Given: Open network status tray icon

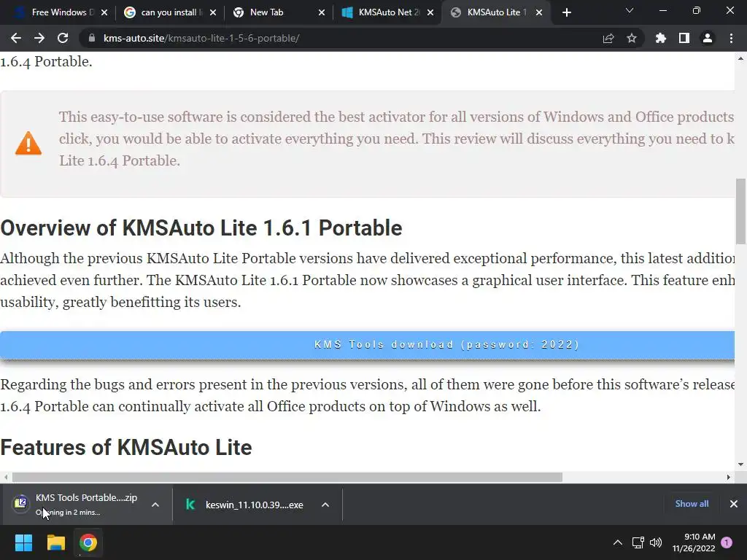Looking at the screenshot, I should point(638,542).
